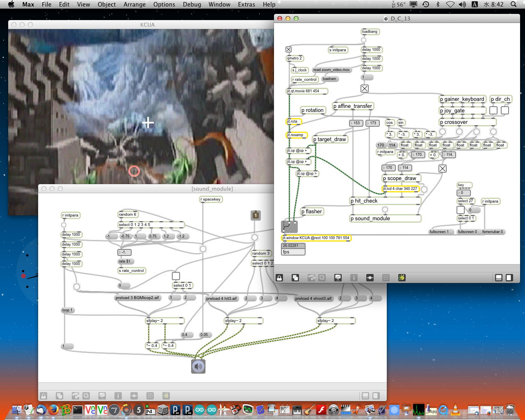
Task: Click the presentation mode icon in D_C_13
Action: point(338,278)
